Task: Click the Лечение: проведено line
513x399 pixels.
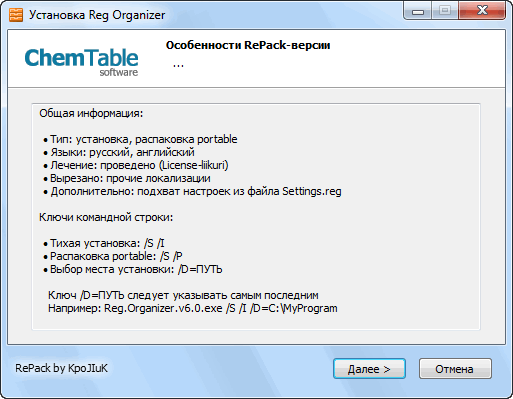Action: (x=136, y=165)
